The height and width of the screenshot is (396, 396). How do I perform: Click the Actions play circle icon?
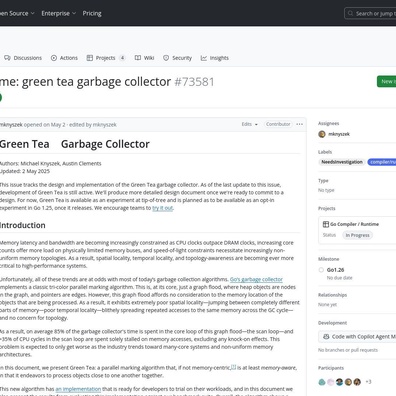(x=54, y=58)
